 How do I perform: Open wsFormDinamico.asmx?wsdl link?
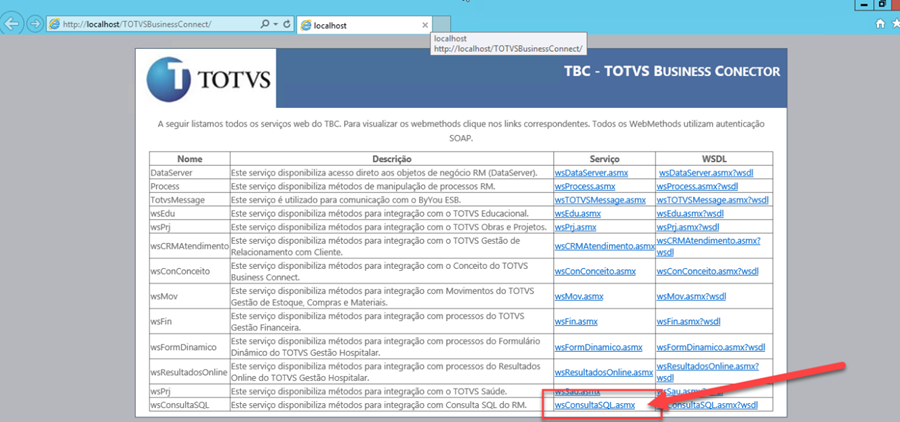(x=711, y=347)
